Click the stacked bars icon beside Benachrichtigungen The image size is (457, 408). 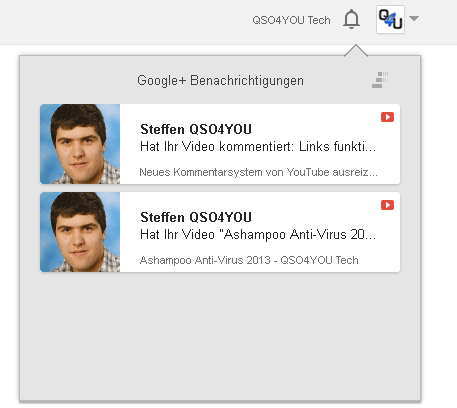[x=380, y=80]
